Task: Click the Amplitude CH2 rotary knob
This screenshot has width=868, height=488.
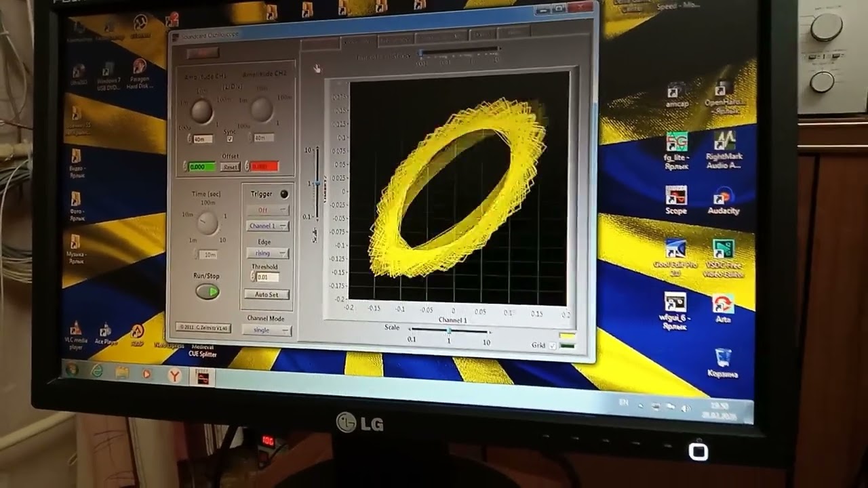Action: [x=262, y=109]
